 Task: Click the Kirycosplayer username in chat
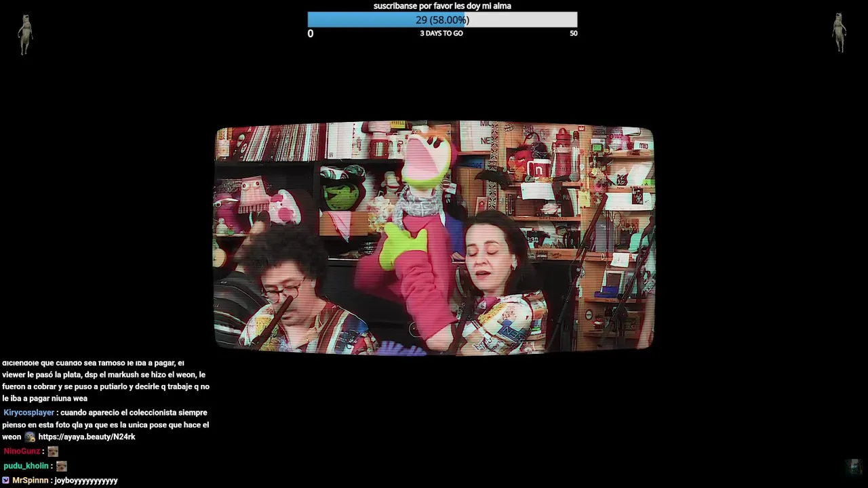pos(28,413)
